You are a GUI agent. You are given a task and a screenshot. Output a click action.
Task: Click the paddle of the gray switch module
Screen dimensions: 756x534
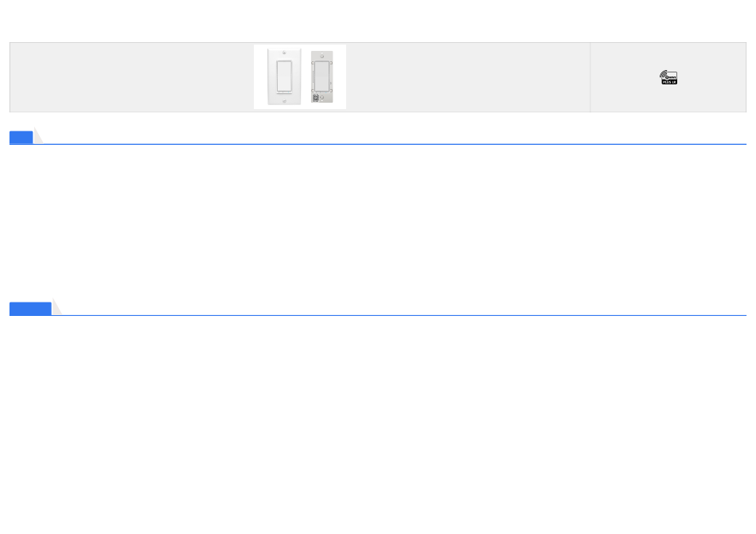click(322, 76)
